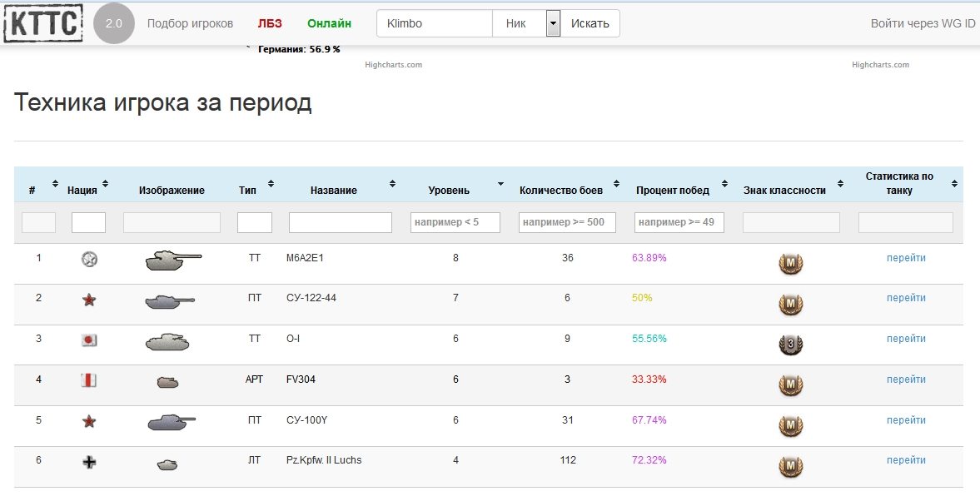Click the Название filter input field
Image resolution: width=980 pixels, height=501 pixels.
(x=340, y=222)
